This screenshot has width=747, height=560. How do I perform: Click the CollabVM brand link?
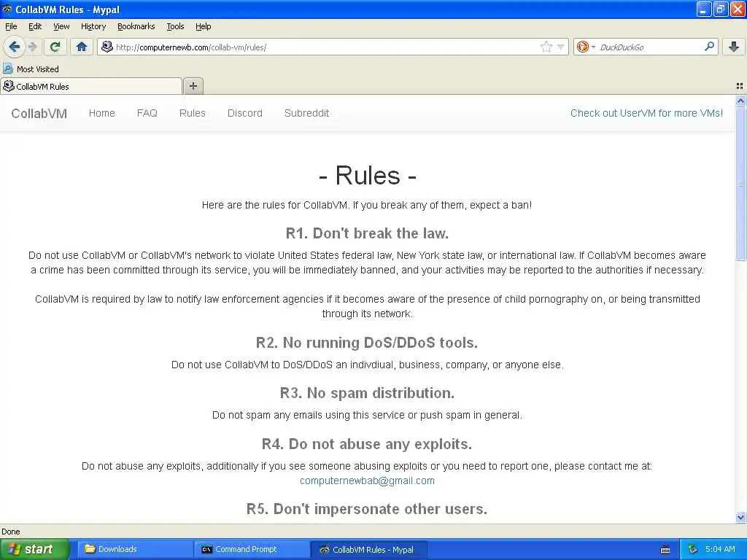coord(39,113)
